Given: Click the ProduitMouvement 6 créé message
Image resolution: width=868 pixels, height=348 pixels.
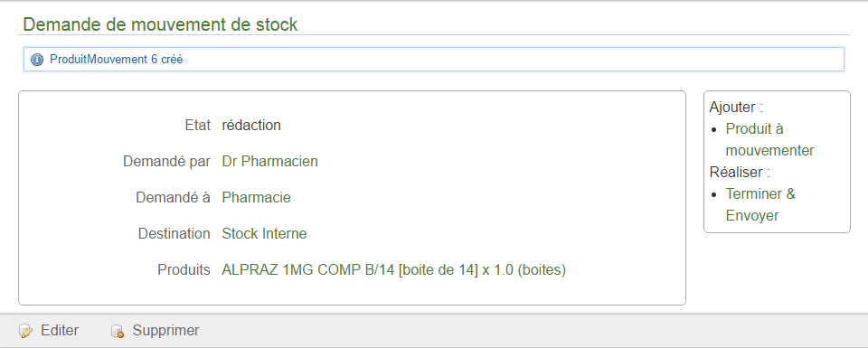Looking at the screenshot, I should [117, 59].
